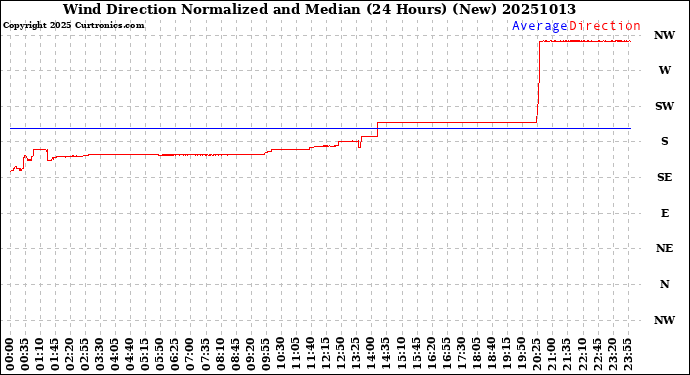Click the '13:25' time axis label
The image size is (690, 375).
[x=356, y=354]
